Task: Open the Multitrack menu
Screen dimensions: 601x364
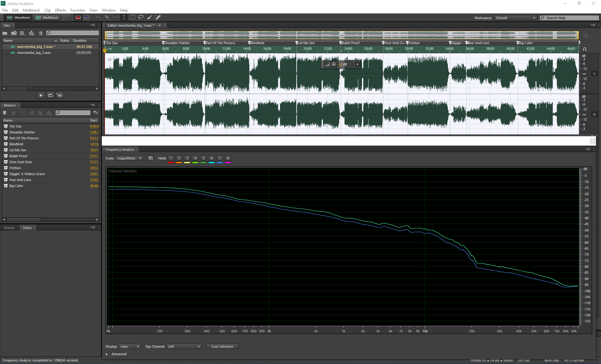Action: [x=31, y=10]
